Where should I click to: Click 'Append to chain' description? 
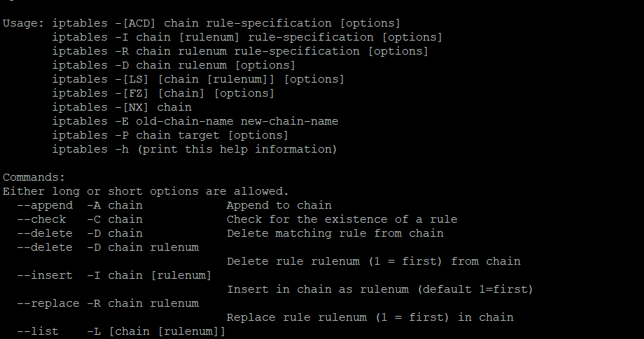tap(279, 205)
